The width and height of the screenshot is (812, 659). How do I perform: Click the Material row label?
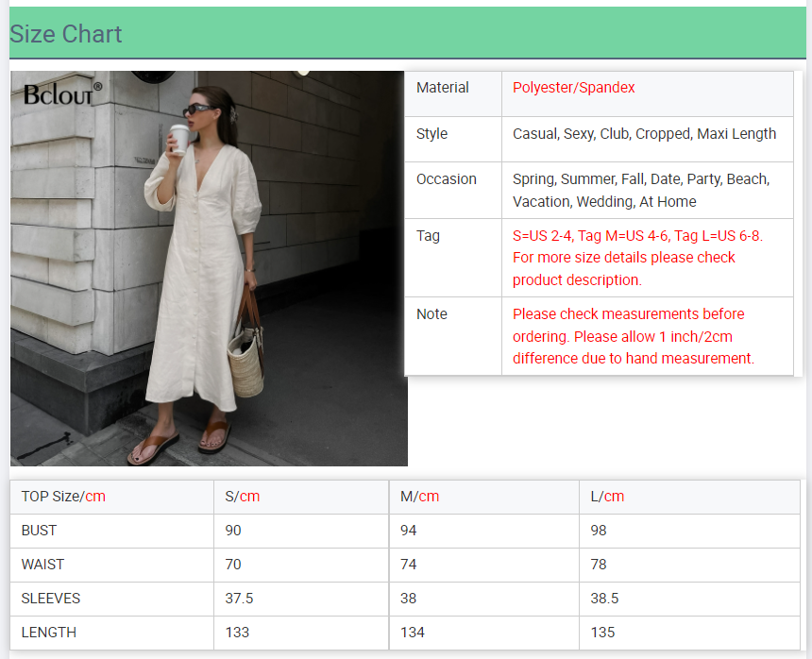442,88
